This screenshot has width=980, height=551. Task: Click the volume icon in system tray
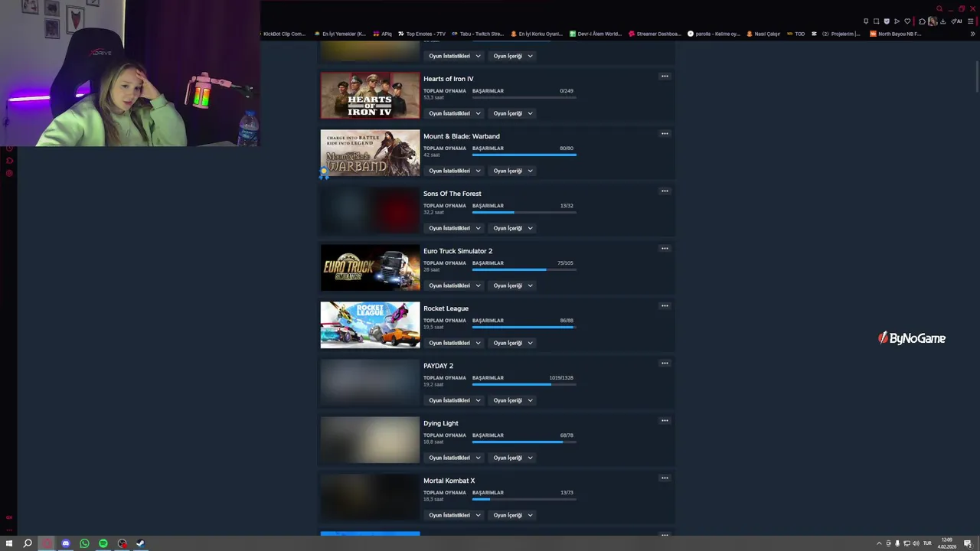click(916, 543)
